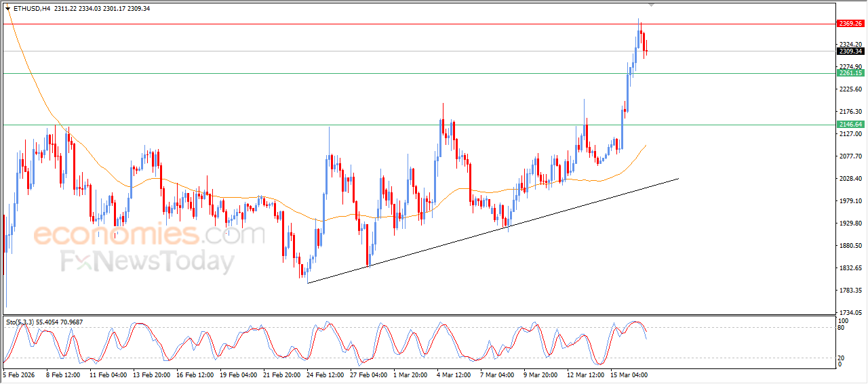Image resolution: width=868 pixels, height=384 pixels.
Task: Click the grey chart shift triangle marker
Action: point(652,5)
